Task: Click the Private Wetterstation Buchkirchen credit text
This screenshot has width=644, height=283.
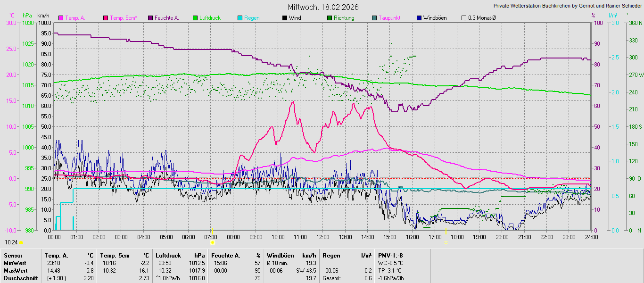Action: point(567,6)
